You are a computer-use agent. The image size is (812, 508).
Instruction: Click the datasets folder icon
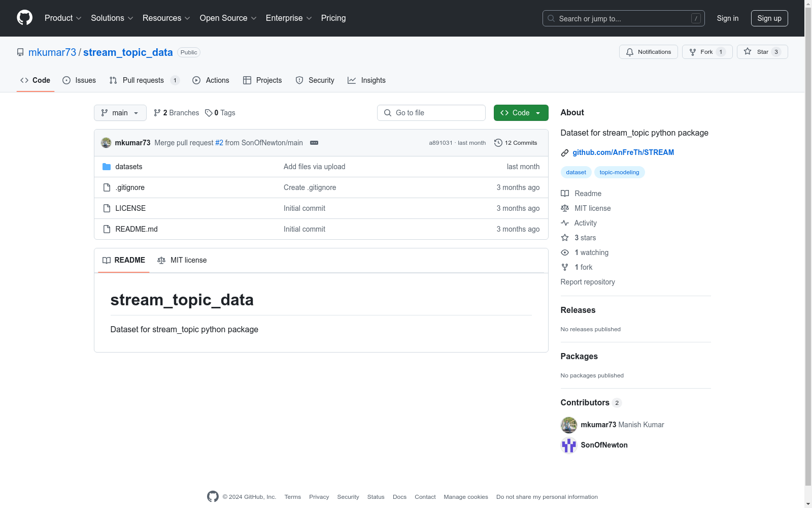point(107,167)
